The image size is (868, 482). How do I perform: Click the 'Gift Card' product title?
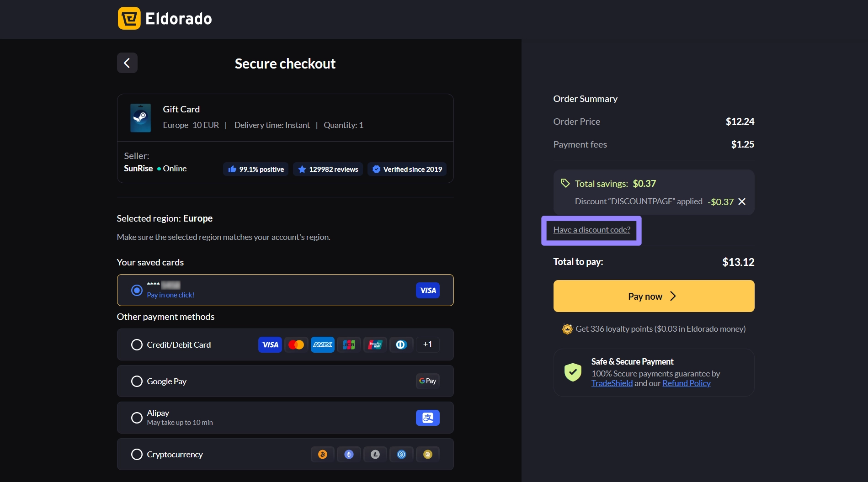[x=181, y=109]
